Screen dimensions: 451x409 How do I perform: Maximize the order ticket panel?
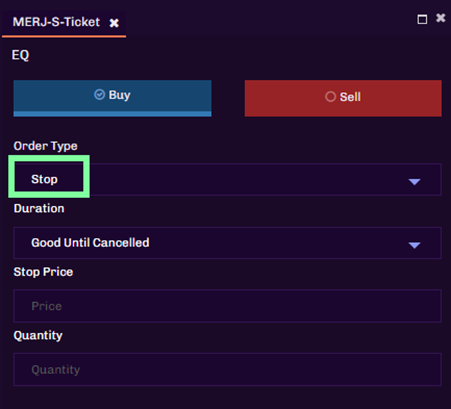click(422, 19)
